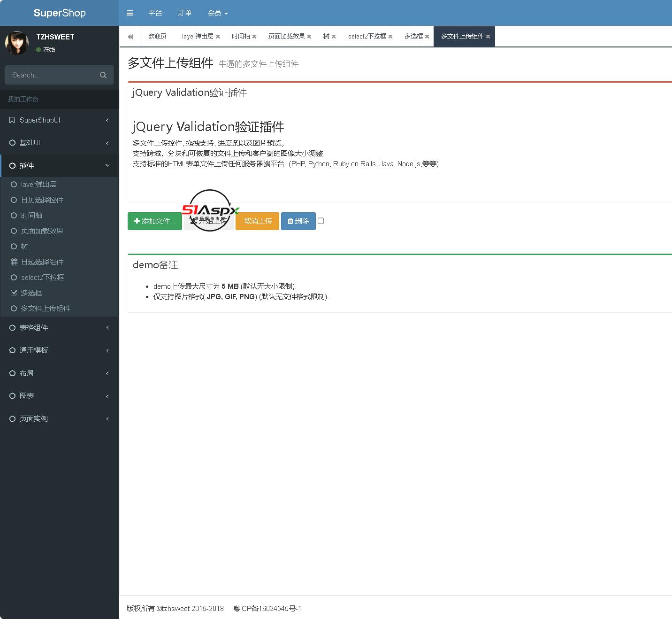Expand the 通用模板 sidebar section

(x=59, y=350)
